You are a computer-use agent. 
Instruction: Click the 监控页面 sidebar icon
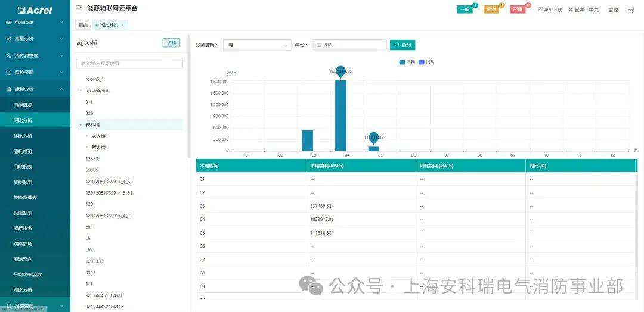coord(8,72)
